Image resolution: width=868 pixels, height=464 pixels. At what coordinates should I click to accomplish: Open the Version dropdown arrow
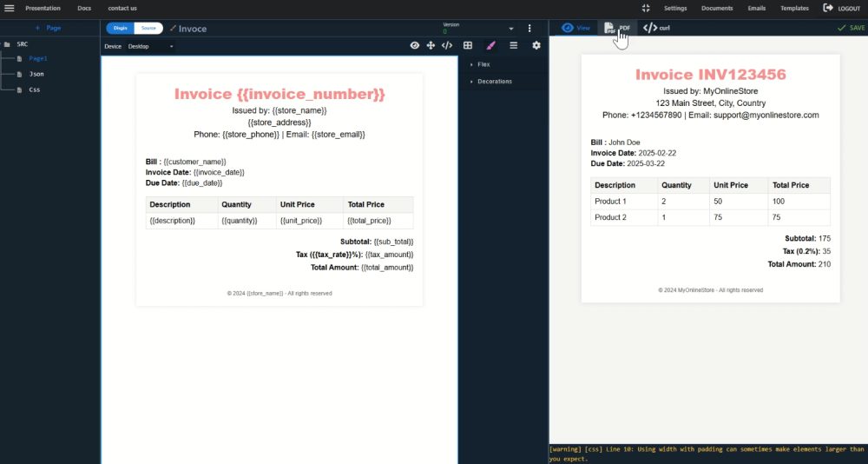[x=511, y=29]
